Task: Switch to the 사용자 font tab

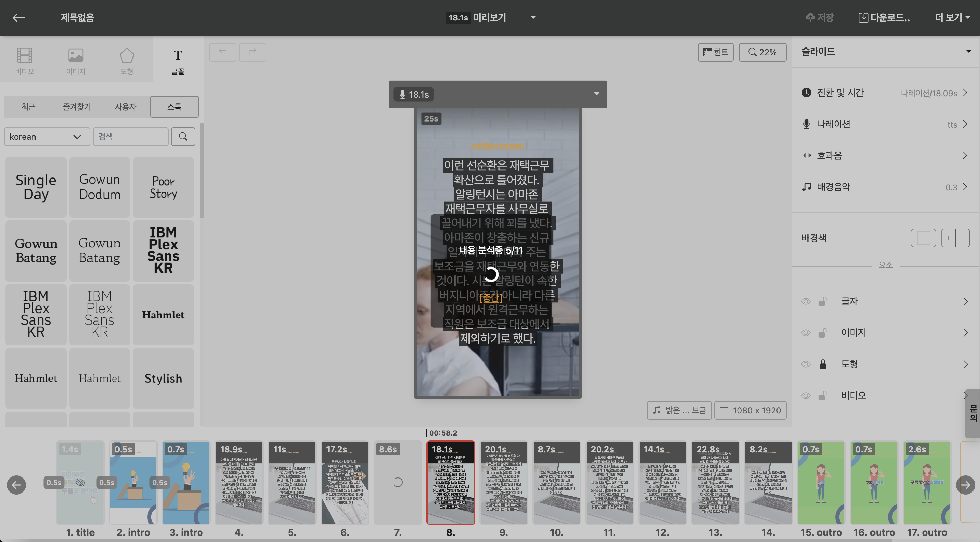Action: (x=126, y=107)
